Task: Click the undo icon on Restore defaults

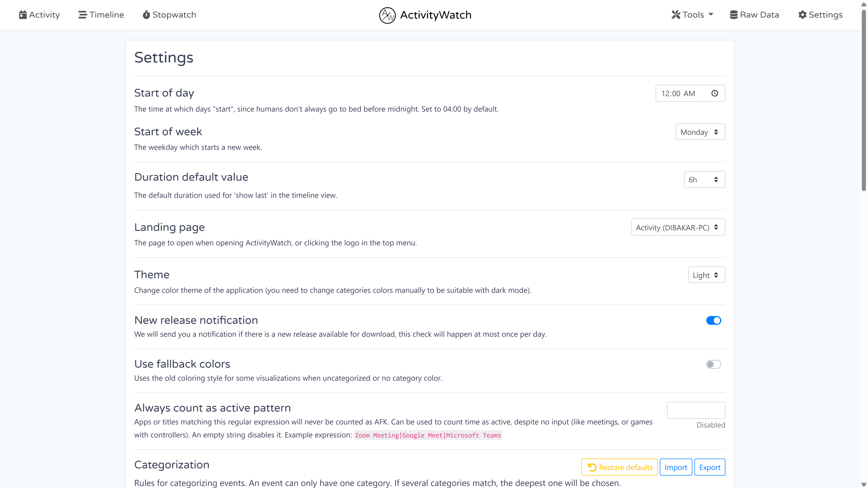Action: click(x=592, y=467)
